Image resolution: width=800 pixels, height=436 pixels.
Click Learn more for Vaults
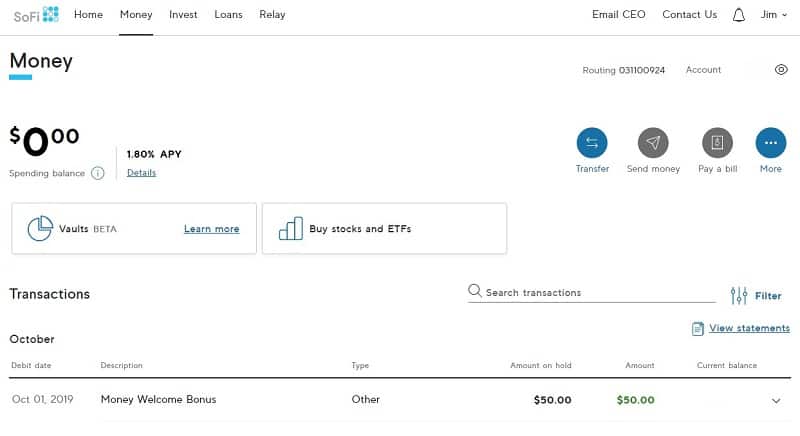[x=212, y=229]
